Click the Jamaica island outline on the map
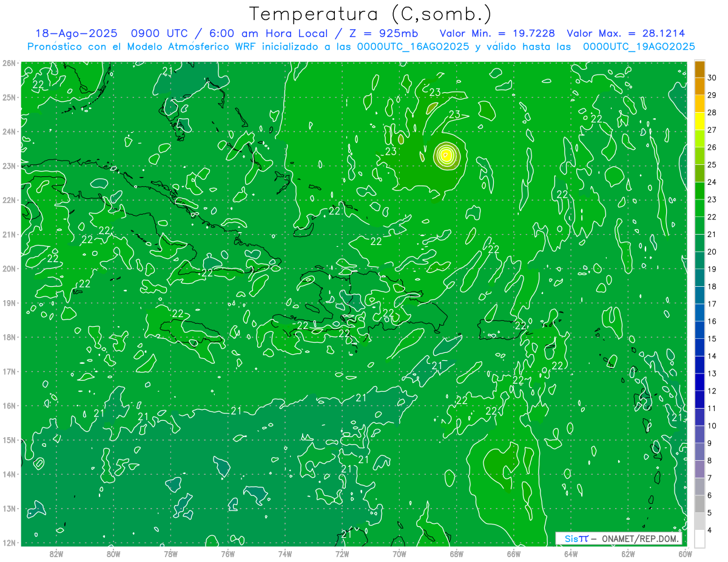 (193, 332)
